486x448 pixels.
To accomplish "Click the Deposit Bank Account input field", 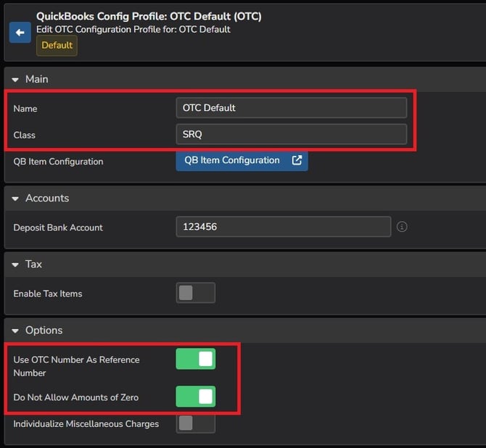I will 283,227.
